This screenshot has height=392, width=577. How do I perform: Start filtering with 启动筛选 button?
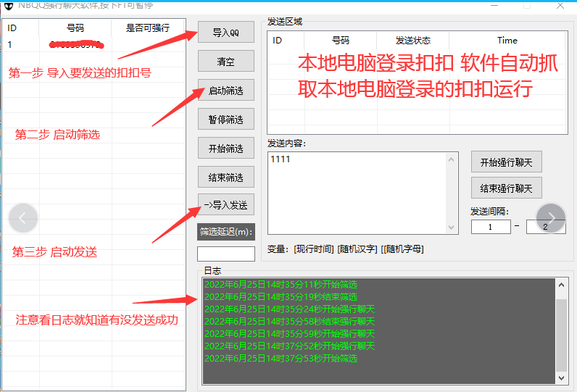click(226, 90)
